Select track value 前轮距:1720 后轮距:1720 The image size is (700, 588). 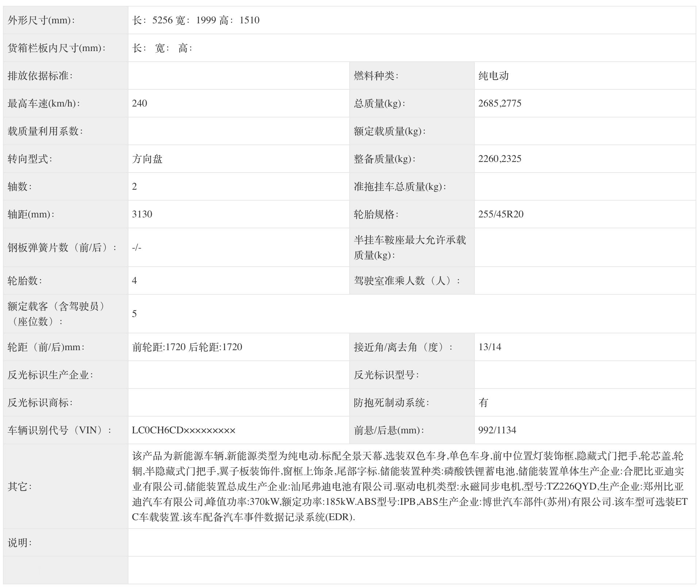point(187,347)
